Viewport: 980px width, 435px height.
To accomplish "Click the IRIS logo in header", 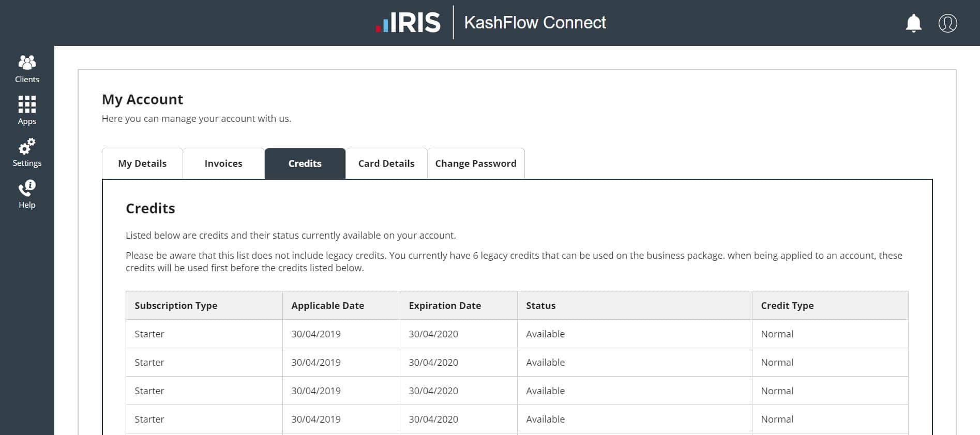I will click(408, 23).
